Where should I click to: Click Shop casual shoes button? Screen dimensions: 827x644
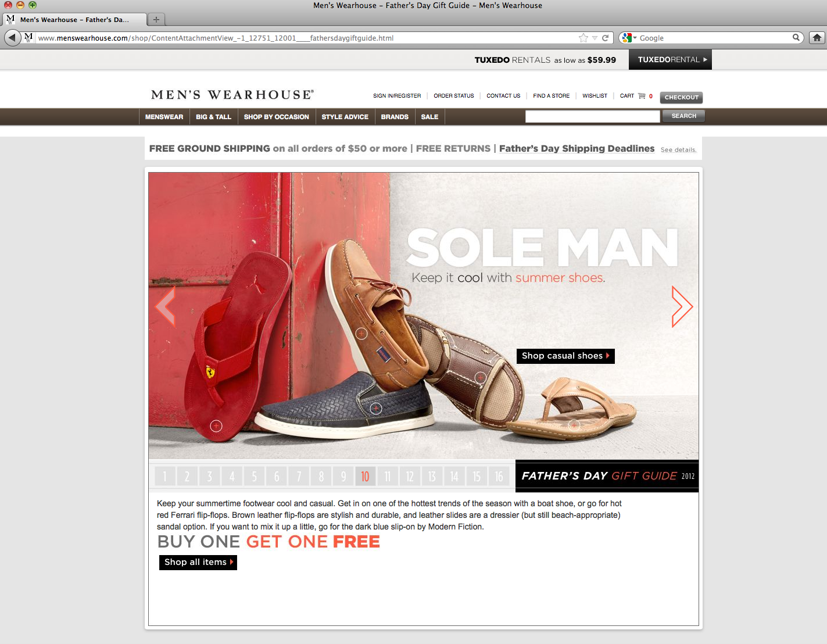click(565, 356)
